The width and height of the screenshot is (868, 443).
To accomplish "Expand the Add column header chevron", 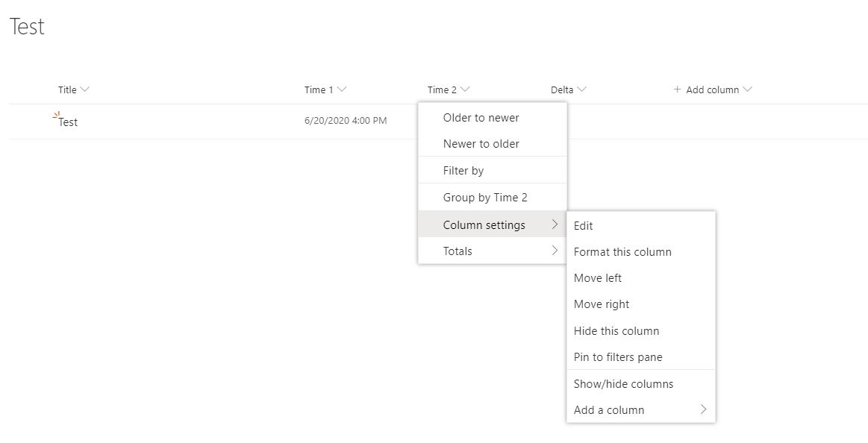I will 747,89.
